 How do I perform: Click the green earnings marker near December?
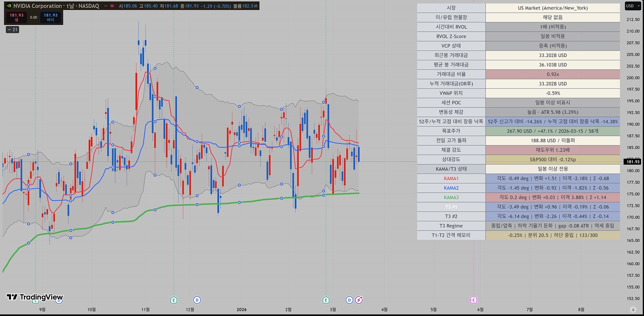tap(174, 300)
